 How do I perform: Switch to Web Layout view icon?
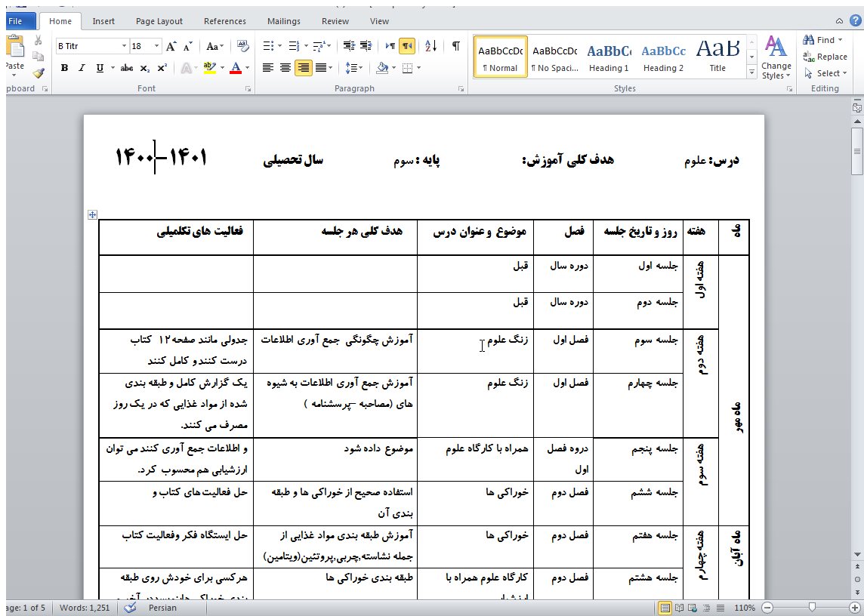click(693, 608)
